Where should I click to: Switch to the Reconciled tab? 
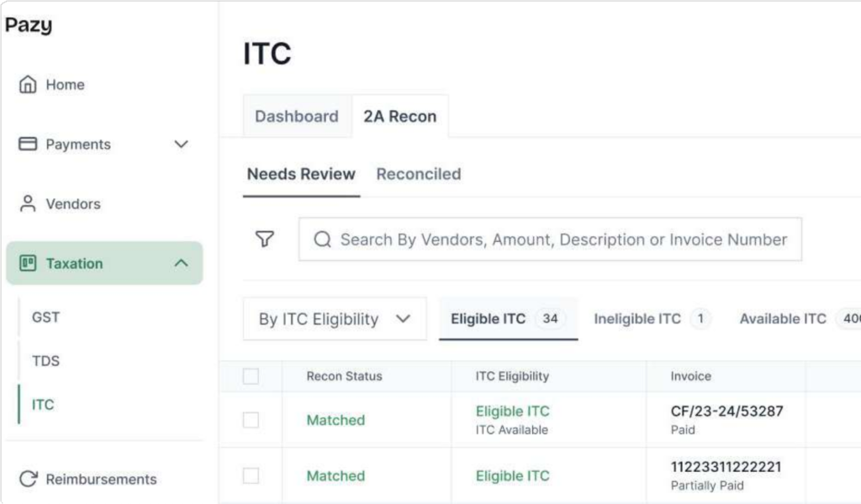click(418, 175)
